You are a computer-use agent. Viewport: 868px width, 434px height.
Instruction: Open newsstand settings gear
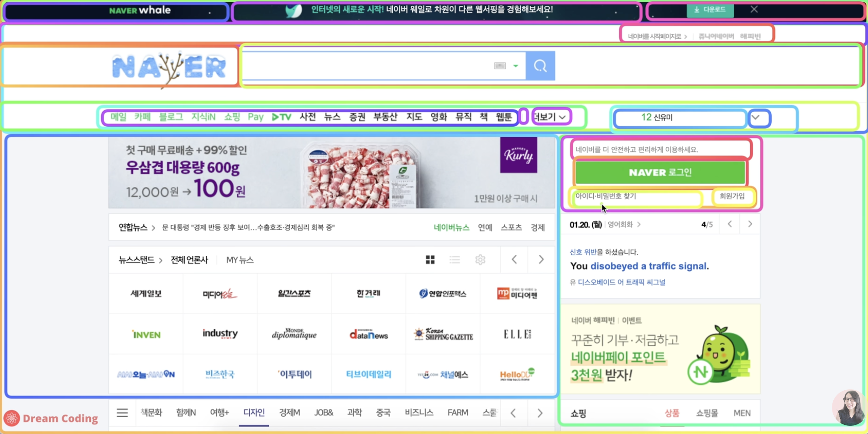click(480, 260)
